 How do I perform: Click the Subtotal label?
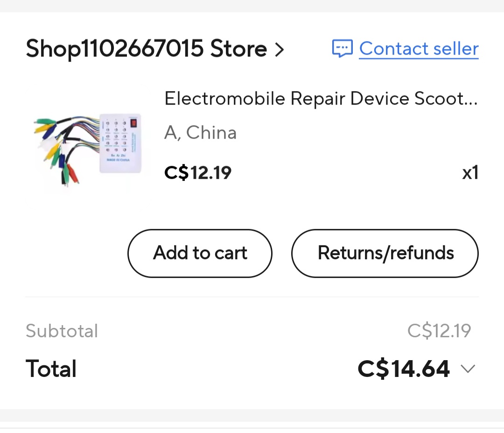pyautogui.click(x=62, y=331)
